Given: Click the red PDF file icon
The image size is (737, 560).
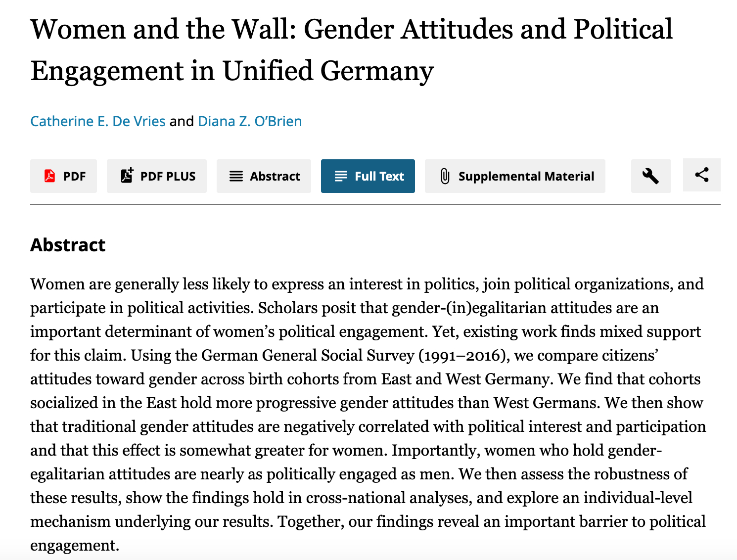Looking at the screenshot, I should coord(49,176).
